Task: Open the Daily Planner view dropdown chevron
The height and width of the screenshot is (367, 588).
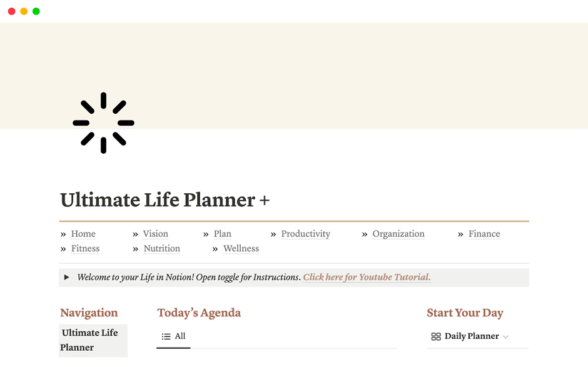Action: tap(506, 337)
